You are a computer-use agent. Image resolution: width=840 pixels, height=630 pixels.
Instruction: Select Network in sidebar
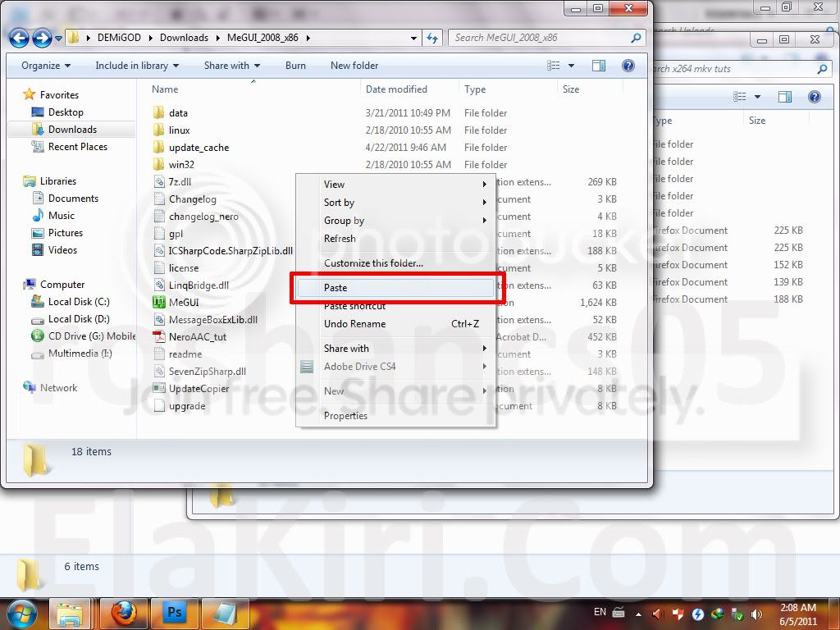58,387
